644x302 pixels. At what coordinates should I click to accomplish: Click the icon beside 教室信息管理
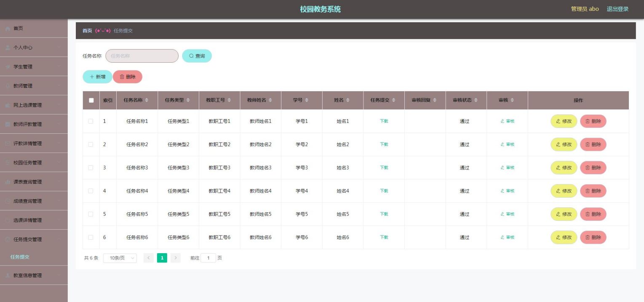8,276
